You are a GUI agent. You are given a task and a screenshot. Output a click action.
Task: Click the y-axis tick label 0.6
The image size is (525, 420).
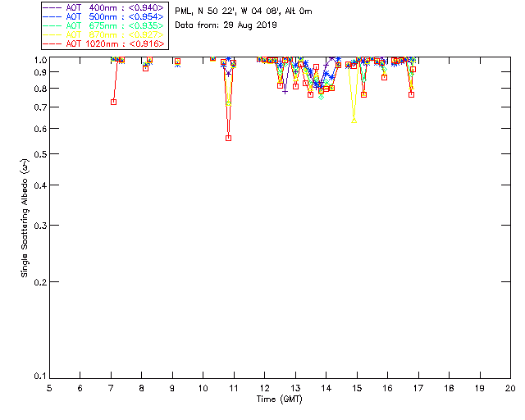pos(40,129)
